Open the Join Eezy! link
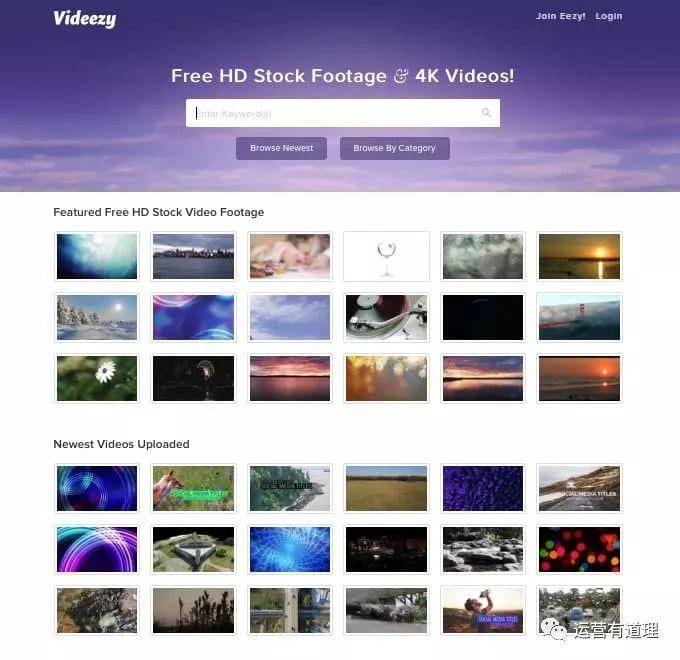The width and height of the screenshot is (680, 660). (x=560, y=16)
